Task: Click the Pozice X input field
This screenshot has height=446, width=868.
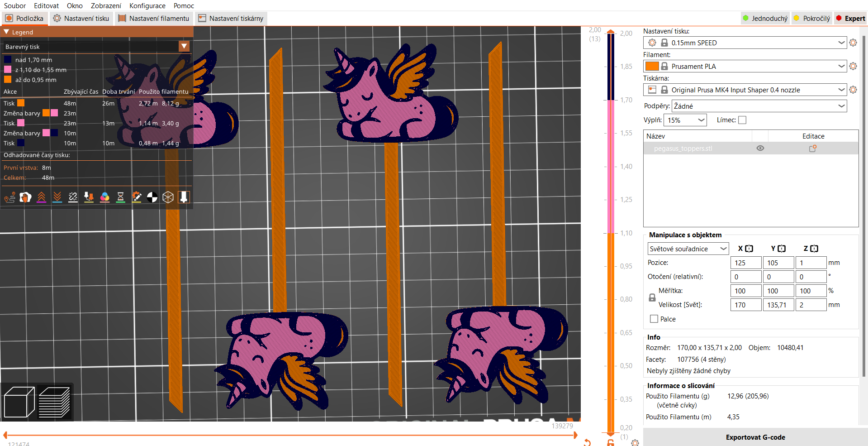Action: coord(746,263)
